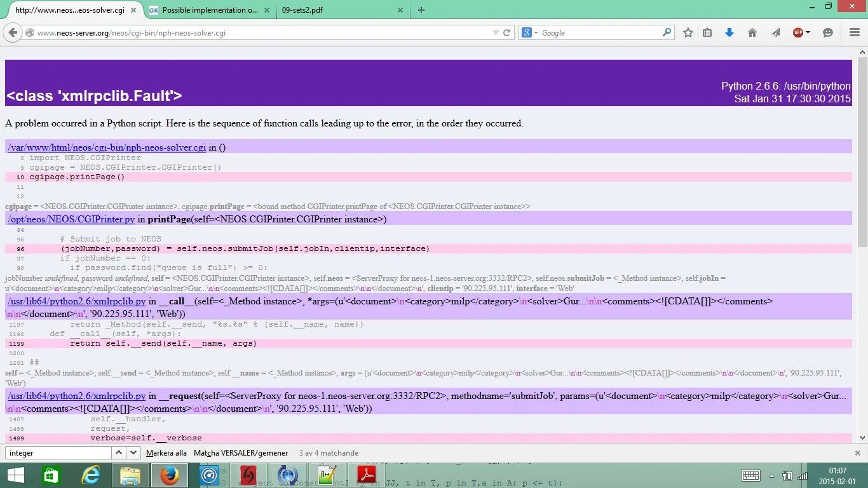Open the Firefox hamburger menu
Image resolution: width=868 pixels, height=488 pixels.
pyautogui.click(x=855, y=33)
